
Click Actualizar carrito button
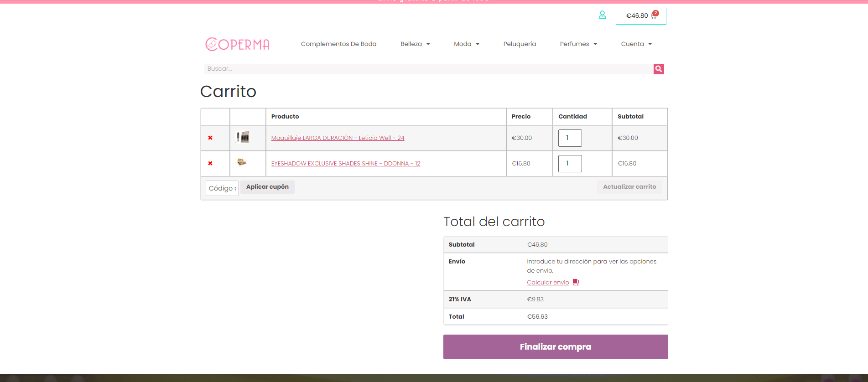point(629,187)
